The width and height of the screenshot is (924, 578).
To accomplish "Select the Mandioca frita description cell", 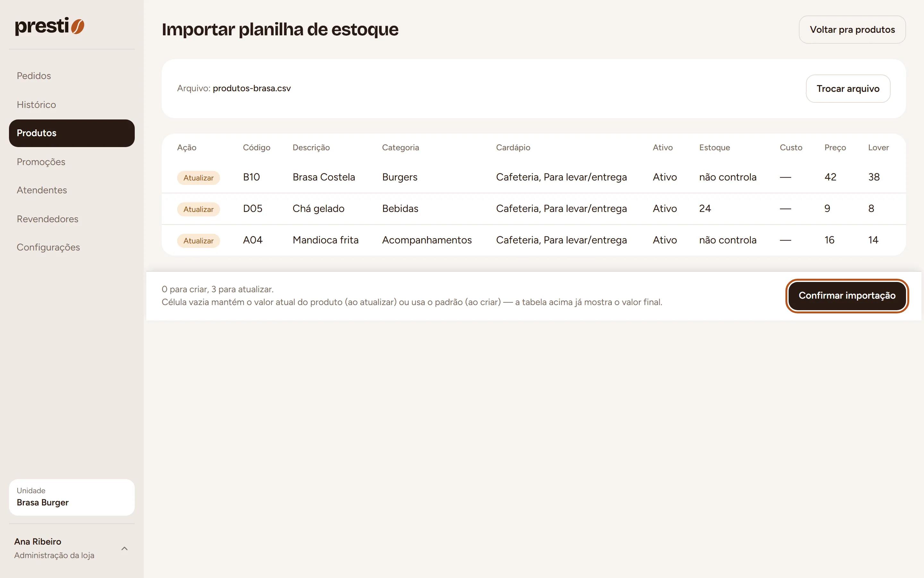I will 325,240.
